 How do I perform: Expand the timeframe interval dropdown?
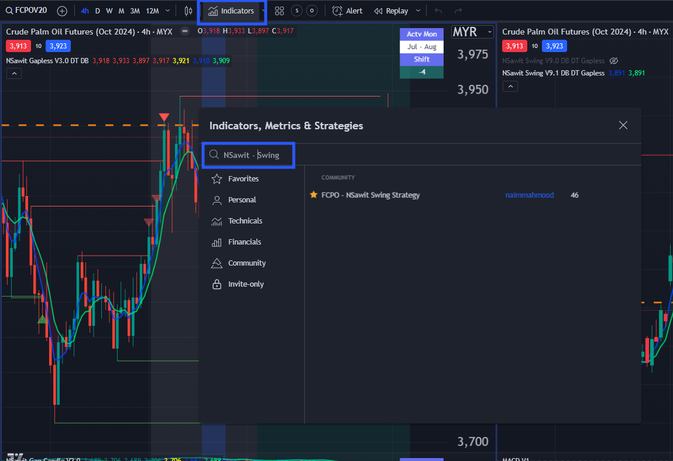point(168,11)
